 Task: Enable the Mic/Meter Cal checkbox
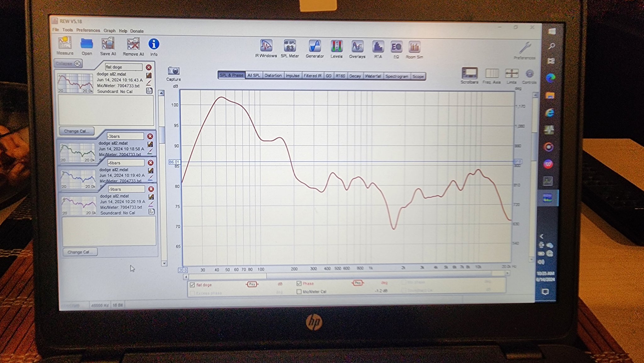(299, 292)
